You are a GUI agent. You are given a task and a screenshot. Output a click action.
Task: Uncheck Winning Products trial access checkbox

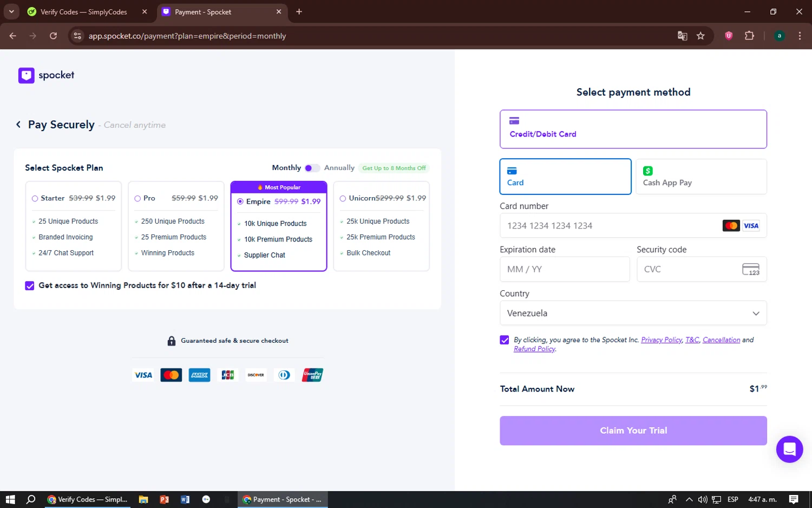point(30,286)
